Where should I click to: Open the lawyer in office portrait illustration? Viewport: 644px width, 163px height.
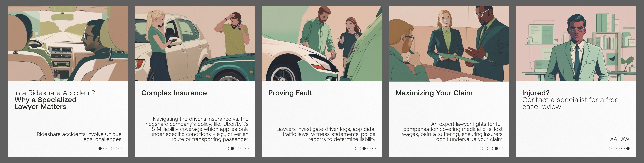[x=576, y=44]
